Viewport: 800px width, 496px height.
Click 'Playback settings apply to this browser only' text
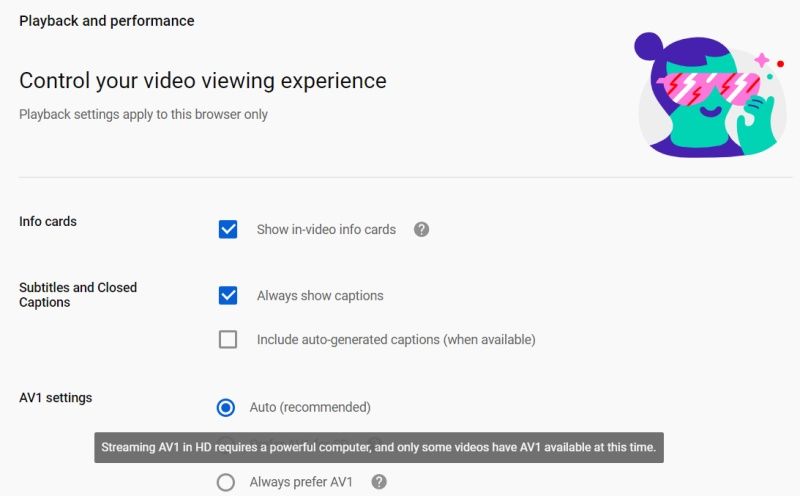tap(143, 115)
